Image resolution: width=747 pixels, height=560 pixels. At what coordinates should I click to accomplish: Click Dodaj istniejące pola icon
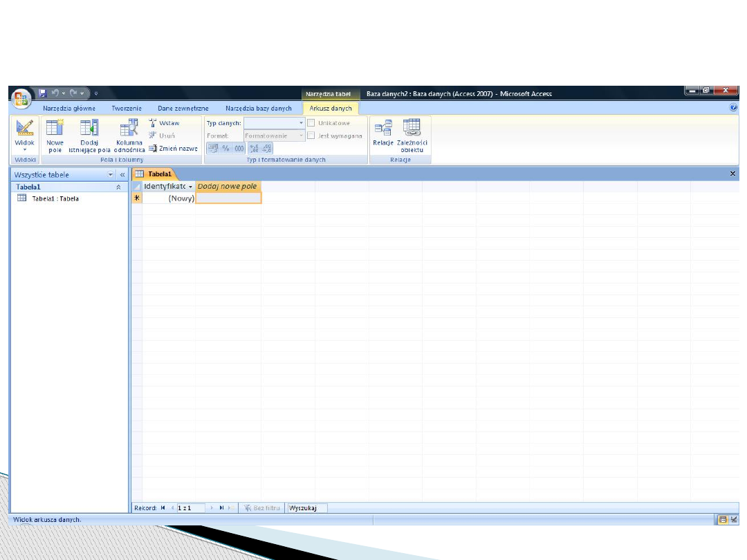pyautogui.click(x=89, y=129)
